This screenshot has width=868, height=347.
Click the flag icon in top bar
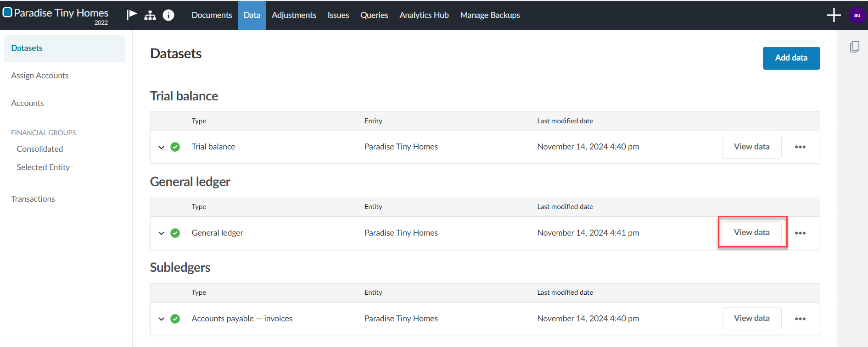point(132,15)
